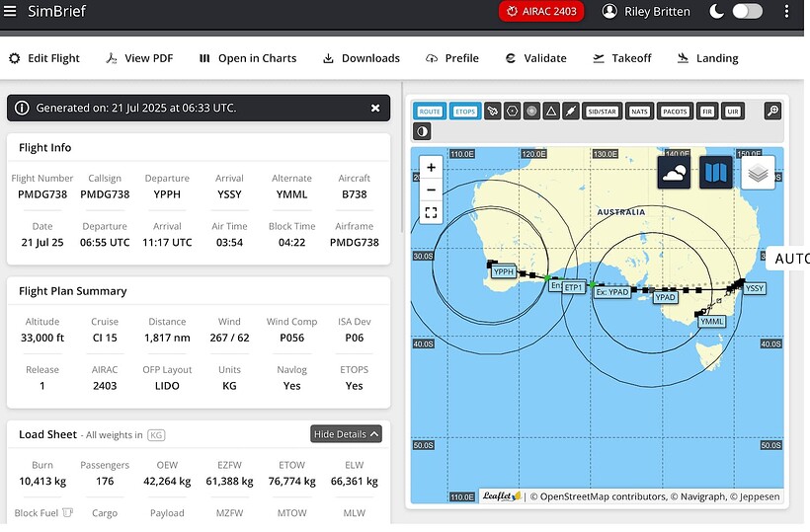Toggle the PACOTS tracks layer

click(x=675, y=112)
